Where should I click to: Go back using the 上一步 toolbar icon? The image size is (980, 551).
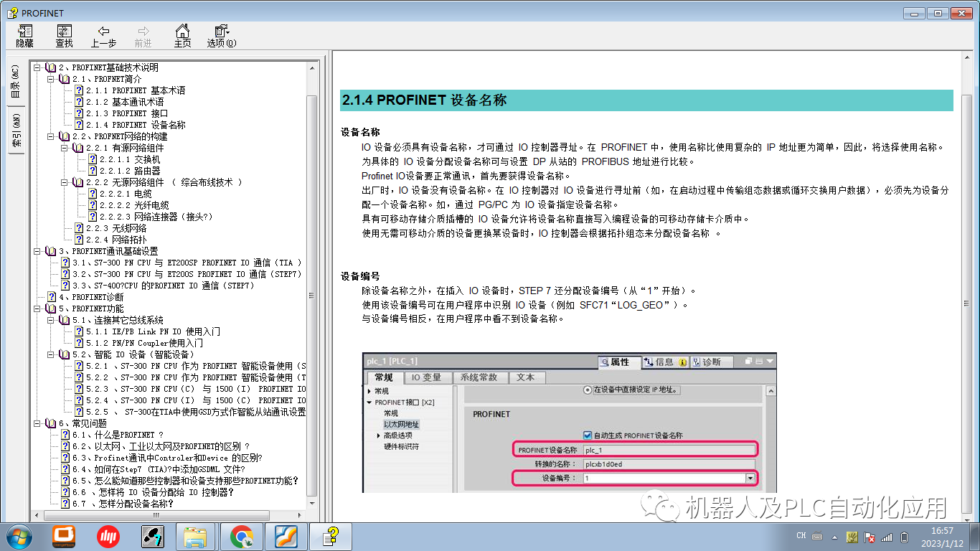pos(105,35)
